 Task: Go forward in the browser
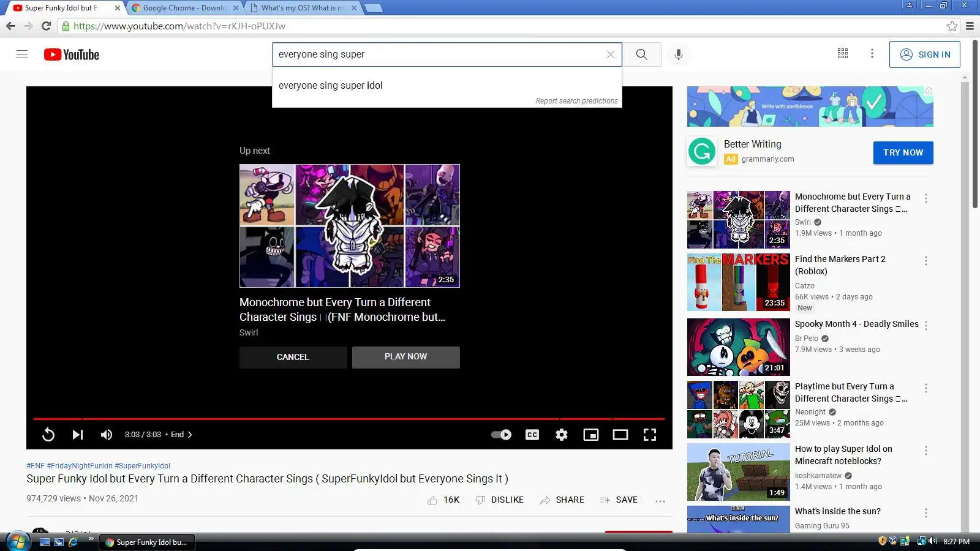tap(28, 26)
